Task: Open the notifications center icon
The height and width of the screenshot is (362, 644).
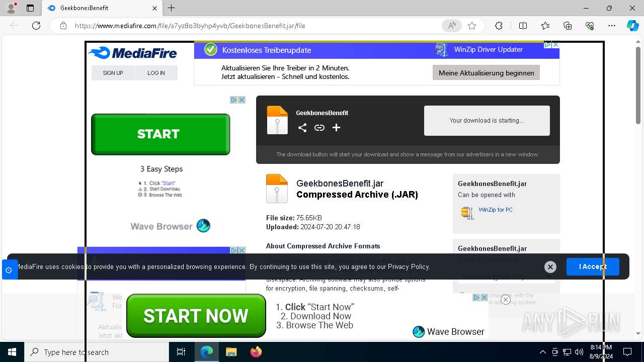Action: click(x=627, y=352)
